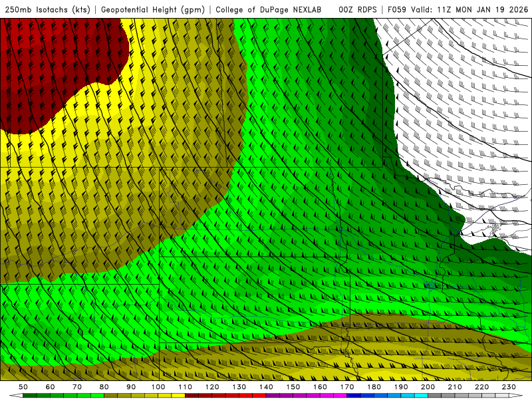Select the 190 label on the colorbar
Image resolution: width=532 pixels, height=399 pixels.
[x=401, y=387]
